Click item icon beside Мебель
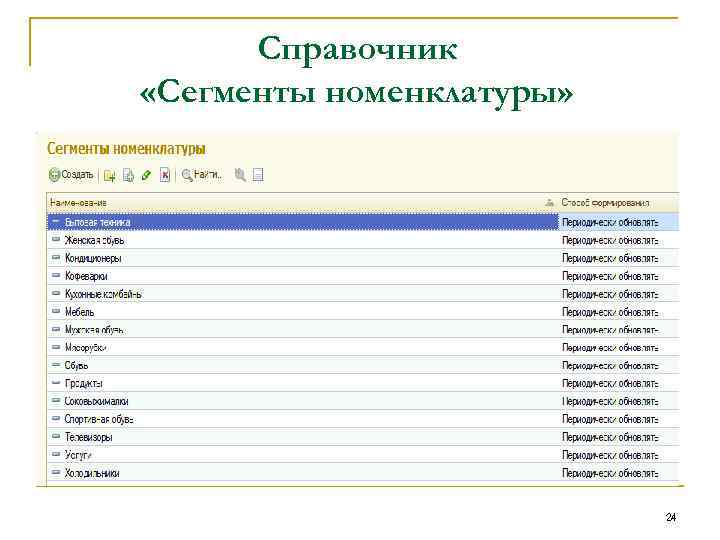 coord(56,311)
